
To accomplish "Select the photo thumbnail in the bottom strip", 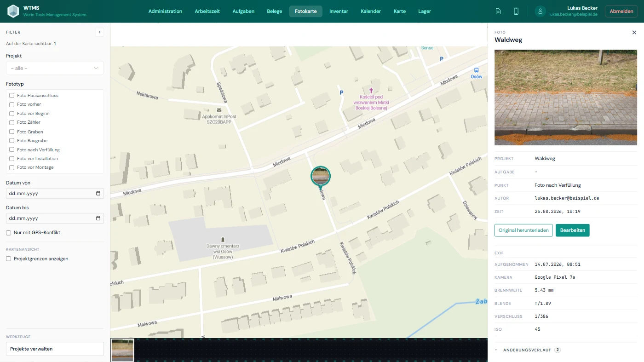I will (122, 350).
